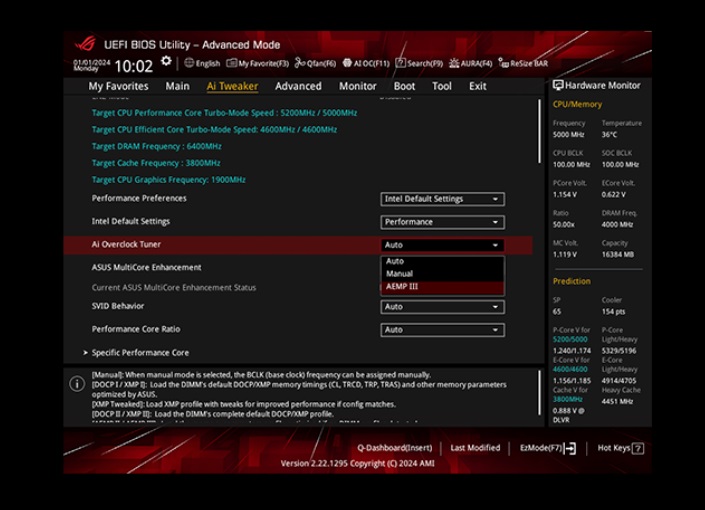Launch Qfan(F6) fan control
The height and width of the screenshot is (510, 705).
pos(316,63)
